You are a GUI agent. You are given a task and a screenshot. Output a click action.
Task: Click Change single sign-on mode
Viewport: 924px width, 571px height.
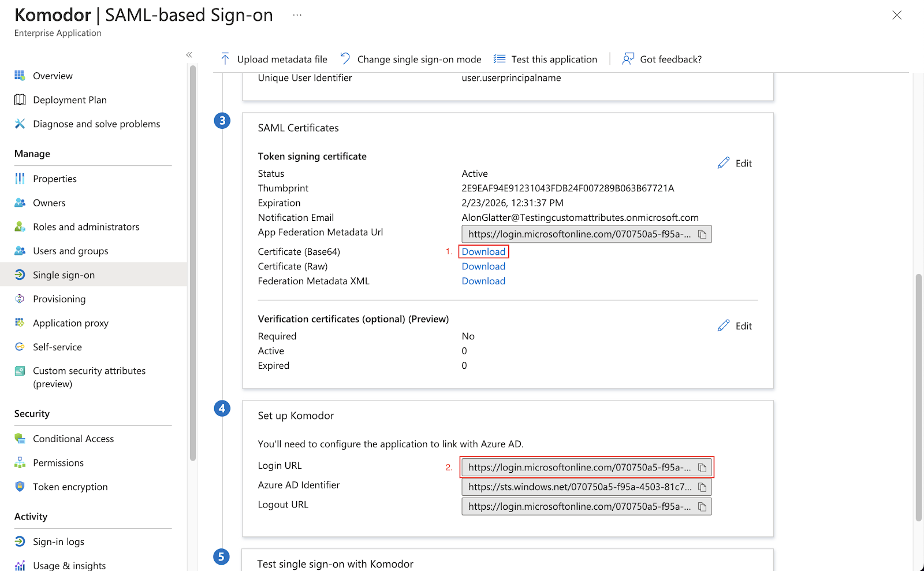click(x=411, y=59)
